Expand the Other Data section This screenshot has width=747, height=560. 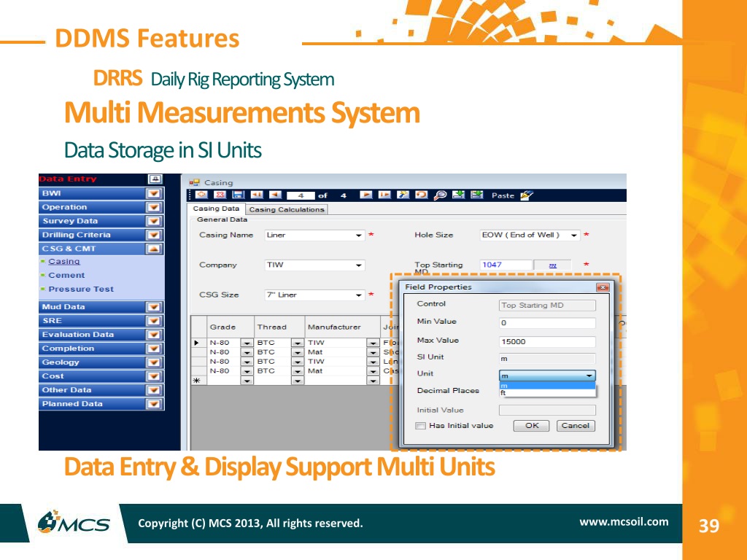point(153,390)
